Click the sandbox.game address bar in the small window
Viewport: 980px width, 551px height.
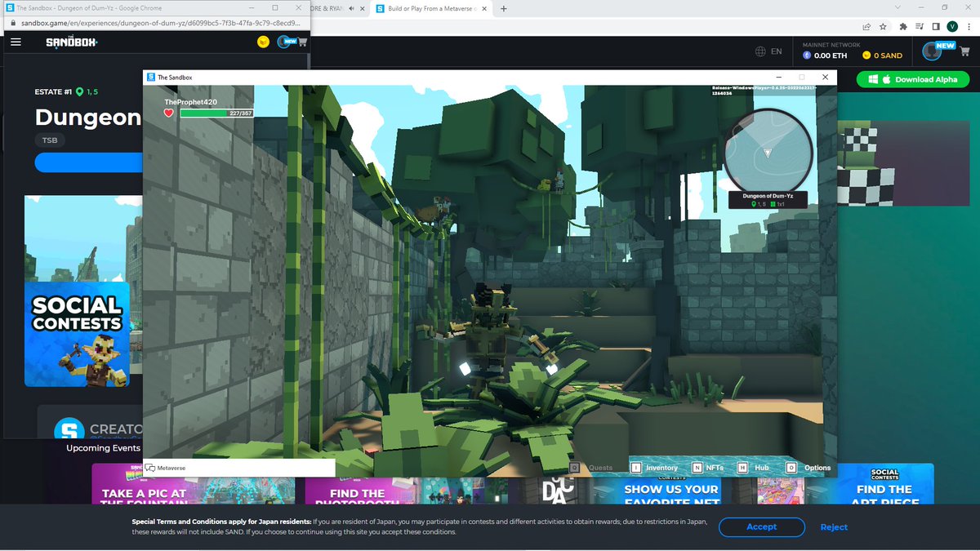coord(155,23)
